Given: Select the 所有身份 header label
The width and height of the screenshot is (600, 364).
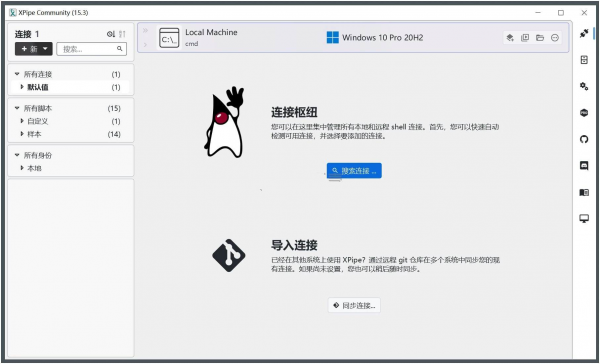Looking at the screenshot, I should (x=38, y=155).
